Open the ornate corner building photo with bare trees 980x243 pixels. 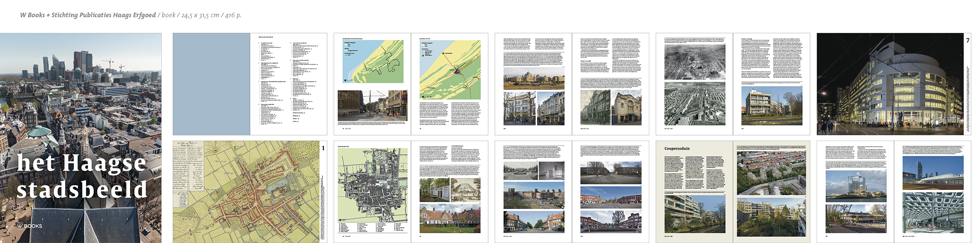point(520,108)
